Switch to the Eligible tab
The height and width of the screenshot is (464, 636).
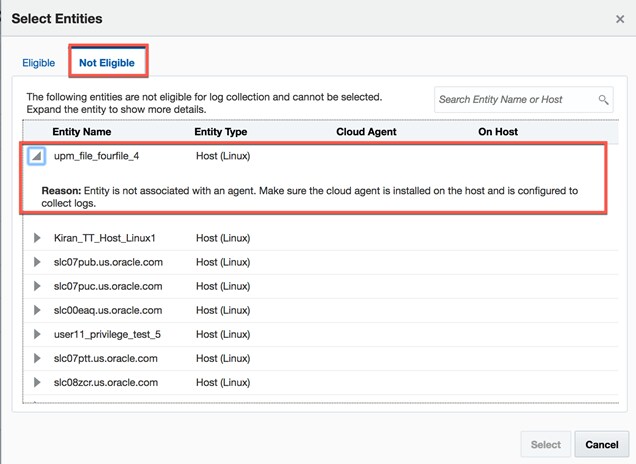click(x=39, y=63)
